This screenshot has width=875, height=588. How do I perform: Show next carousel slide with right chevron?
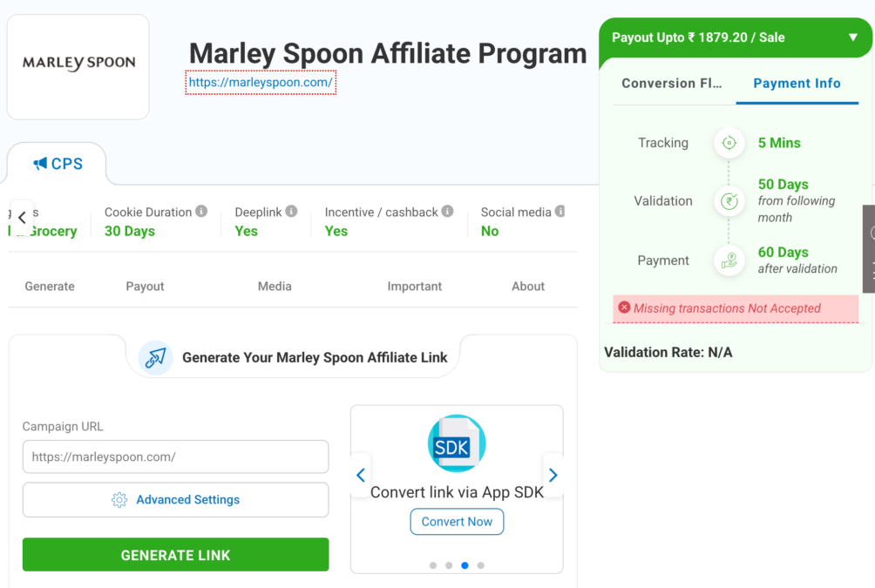(x=553, y=476)
